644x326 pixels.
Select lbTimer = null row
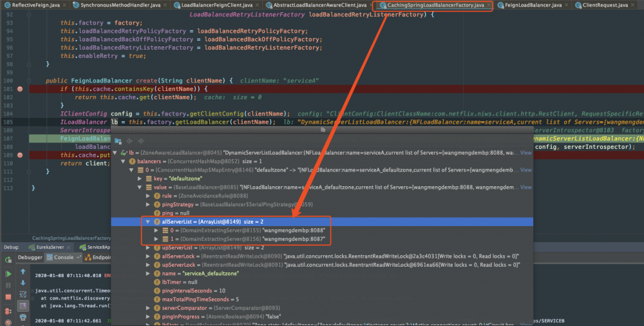coord(322,282)
